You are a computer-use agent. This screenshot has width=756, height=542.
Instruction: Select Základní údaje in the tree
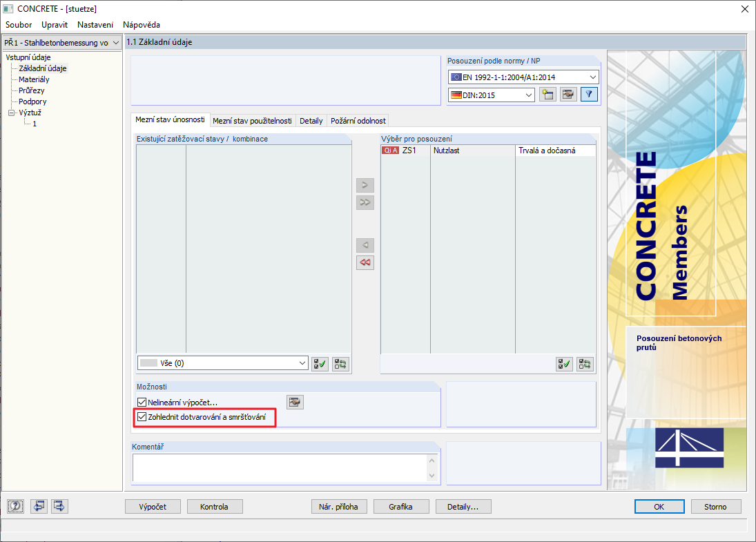[x=42, y=68]
